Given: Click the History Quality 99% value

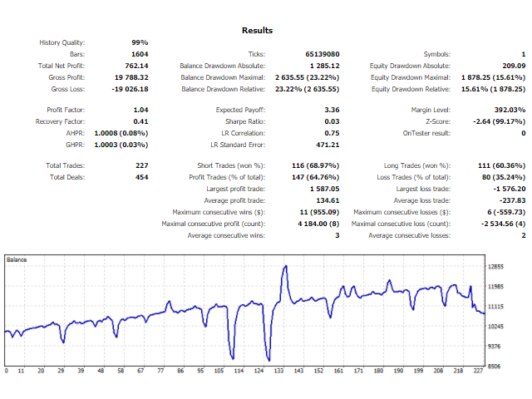Looking at the screenshot, I should click(x=140, y=42).
